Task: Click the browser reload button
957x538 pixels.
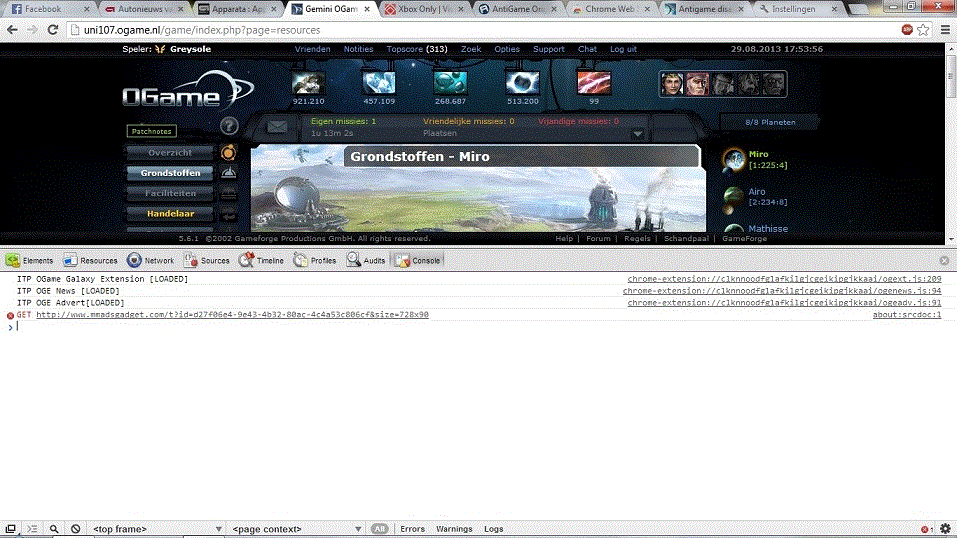Action: (x=53, y=29)
